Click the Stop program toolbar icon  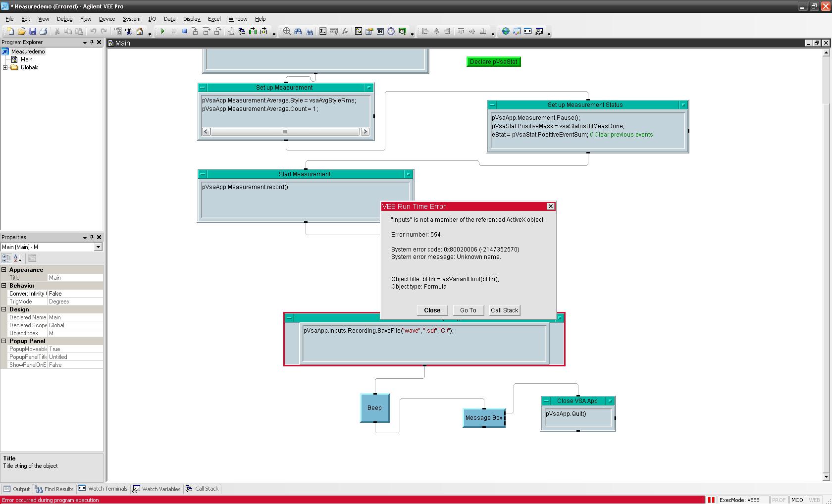[x=184, y=31]
